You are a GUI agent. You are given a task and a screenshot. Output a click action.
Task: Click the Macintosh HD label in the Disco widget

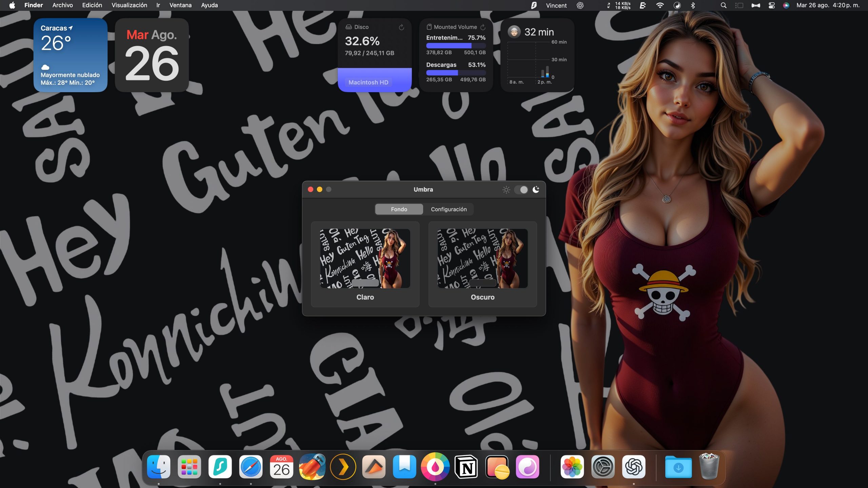pyautogui.click(x=368, y=82)
